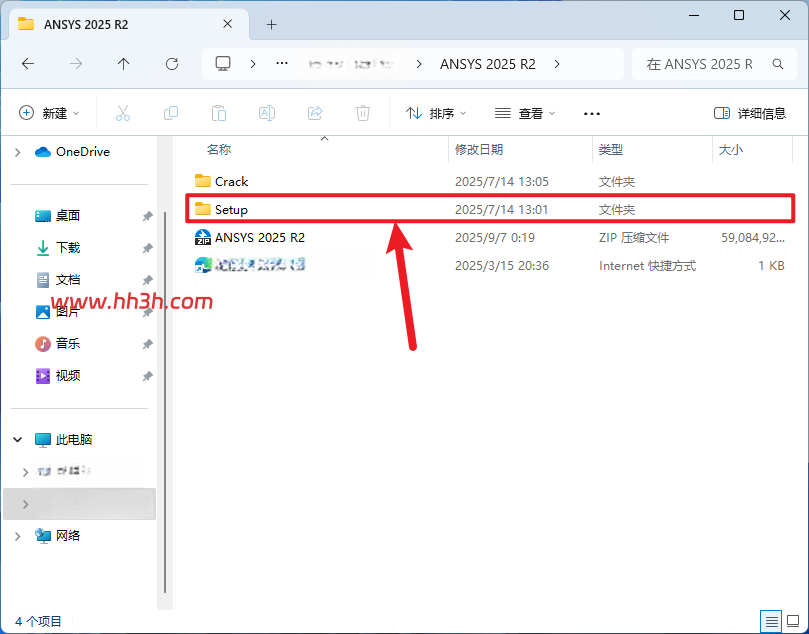Open the See more options ellipsis in toolbar

pos(592,113)
